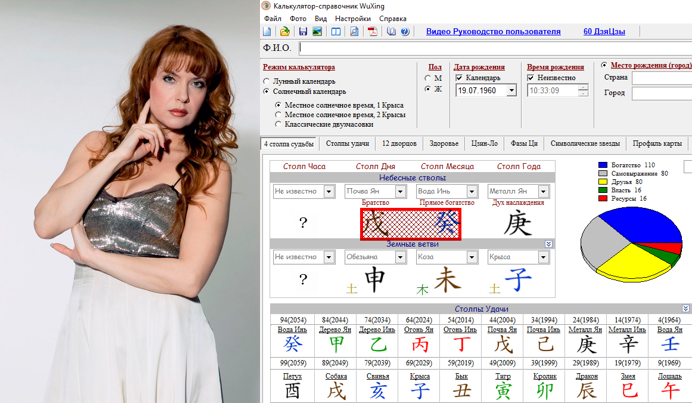Open the Обезьяна earthly branch dropdown
Image resolution: width=696 pixels, height=403 pixels.
[400, 257]
